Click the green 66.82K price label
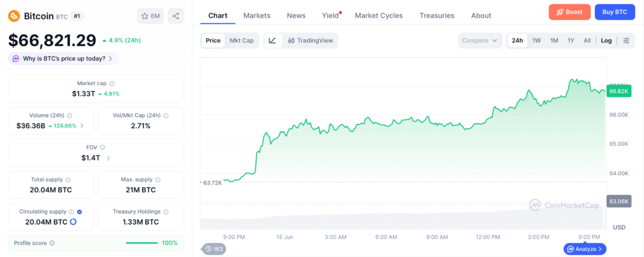Image resolution: width=644 pixels, height=257 pixels. click(x=618, y=91)
